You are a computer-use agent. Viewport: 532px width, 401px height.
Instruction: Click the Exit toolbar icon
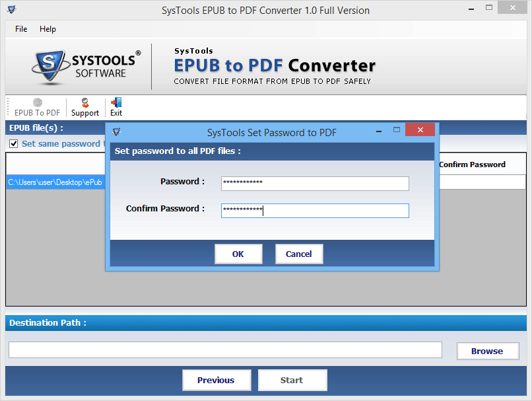click(x=116, y=107)
